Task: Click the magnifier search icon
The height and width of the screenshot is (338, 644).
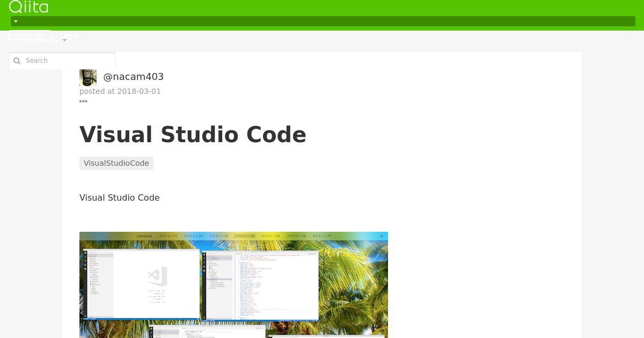Action: tap(17, 61)
